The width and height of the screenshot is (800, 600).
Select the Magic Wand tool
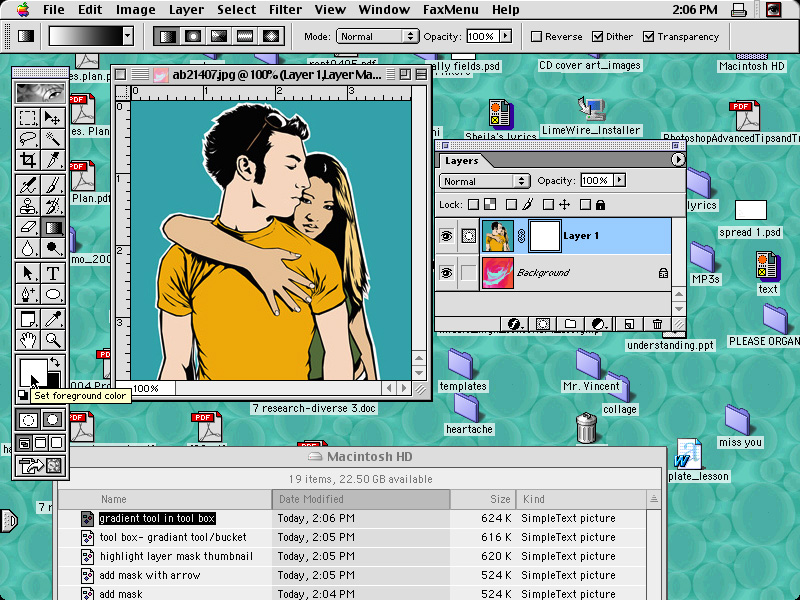coord(53,139)
